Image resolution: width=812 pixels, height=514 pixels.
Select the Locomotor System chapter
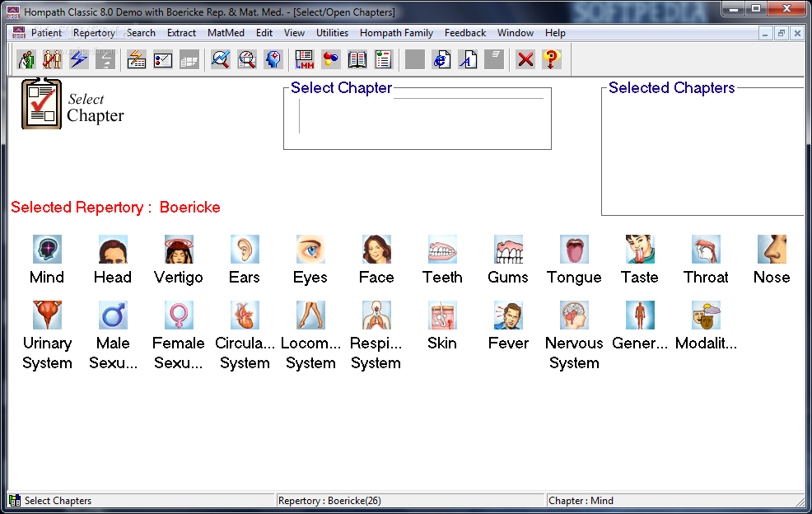(310, 315)
